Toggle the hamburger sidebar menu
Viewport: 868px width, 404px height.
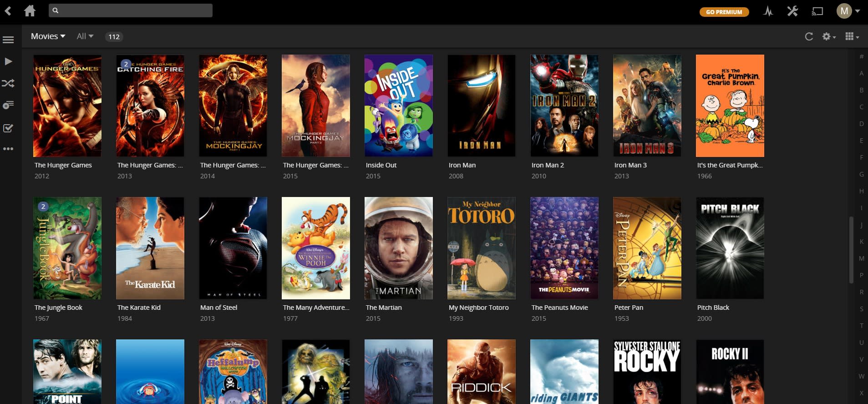[8, 40]
